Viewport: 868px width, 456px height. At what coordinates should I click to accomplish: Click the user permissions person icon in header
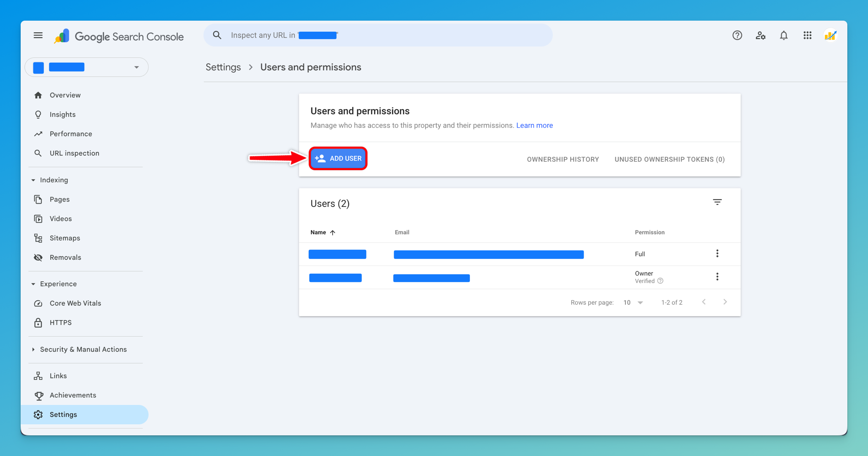[x=761, y=36]
